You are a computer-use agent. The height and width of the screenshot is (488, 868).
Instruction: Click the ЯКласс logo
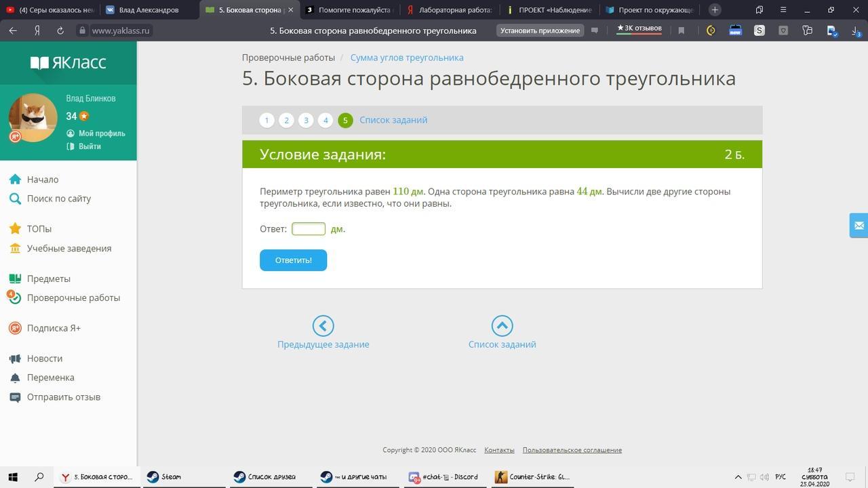pyautogui.click(x=68, y=63)
